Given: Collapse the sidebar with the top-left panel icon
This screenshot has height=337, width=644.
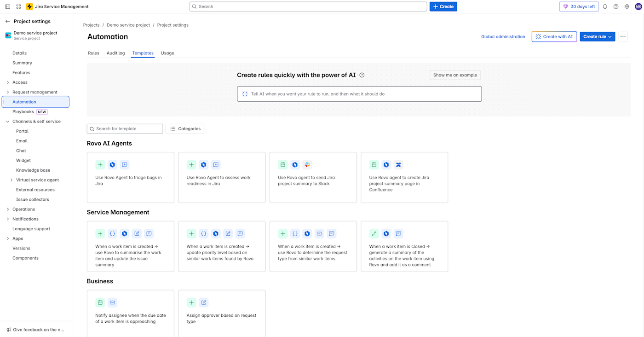Looking at the screenshot, I should click(8, 6).
